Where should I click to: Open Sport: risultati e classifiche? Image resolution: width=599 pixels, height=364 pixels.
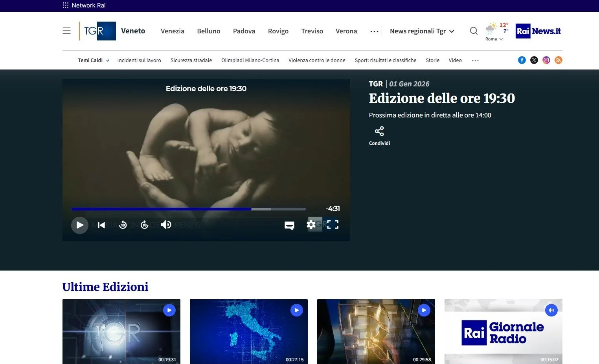coord(386,60)
